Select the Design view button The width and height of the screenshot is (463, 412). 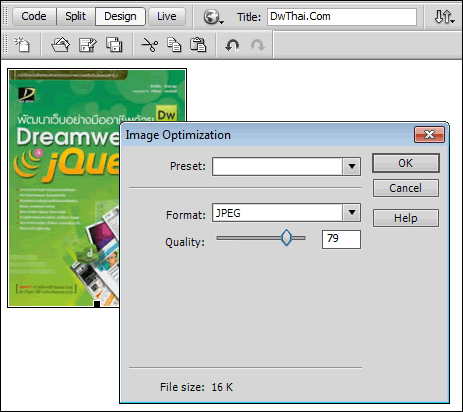[120, 16]
